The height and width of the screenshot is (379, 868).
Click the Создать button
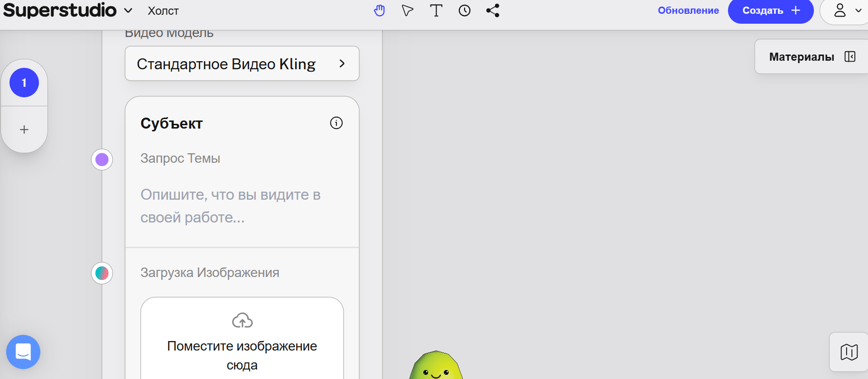(771, 10)
